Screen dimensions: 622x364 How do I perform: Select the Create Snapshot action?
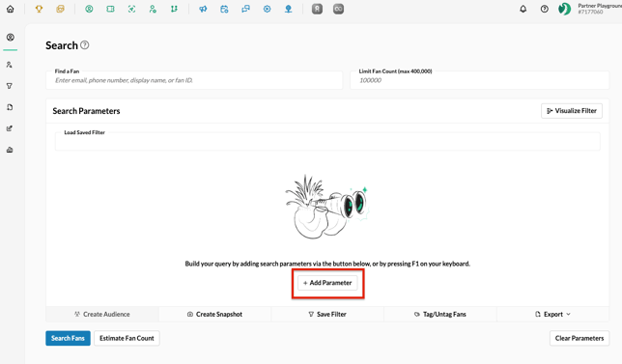214,315
